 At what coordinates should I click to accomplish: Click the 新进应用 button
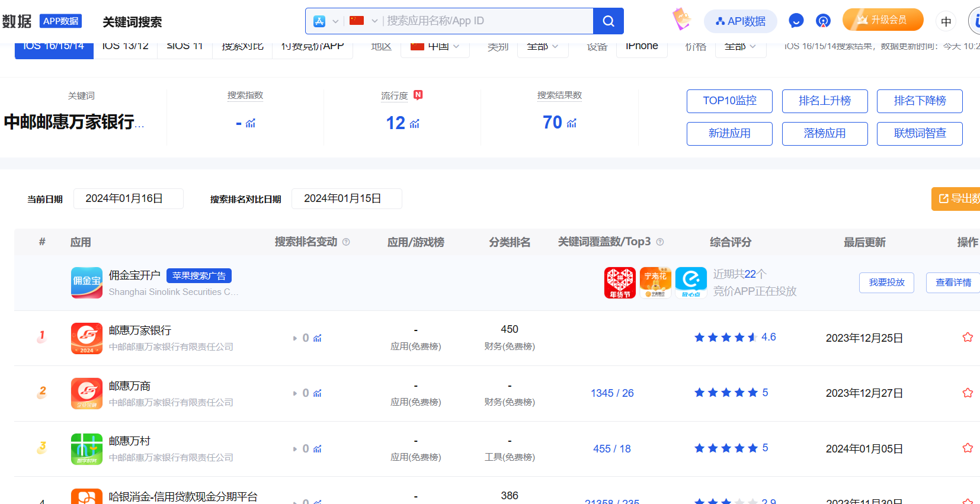click(729, 133)
